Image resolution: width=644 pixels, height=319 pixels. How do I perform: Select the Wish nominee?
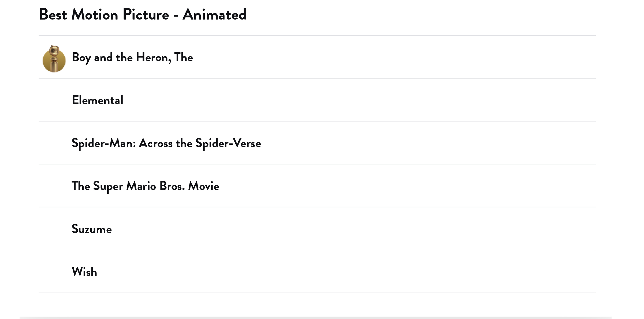(x=84, y=272)
